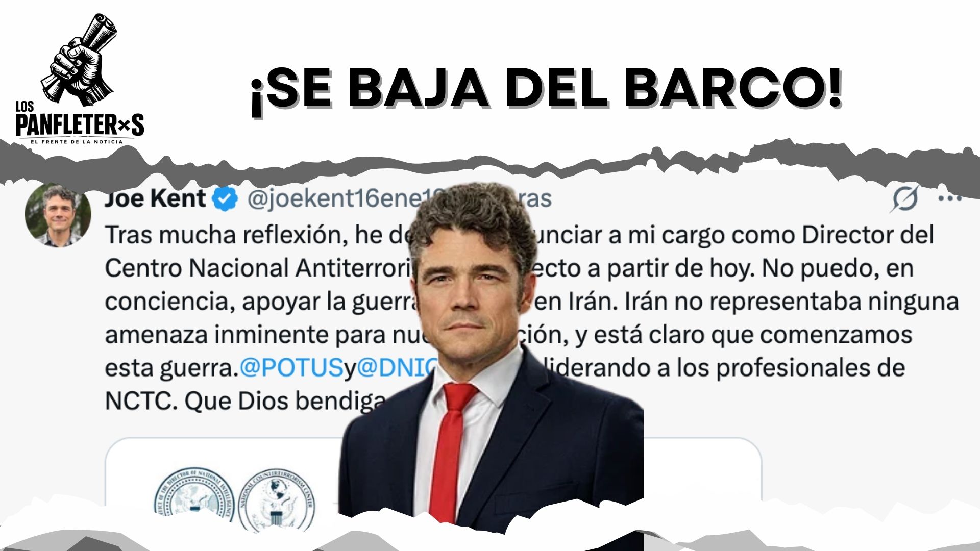
Task: Click the embedded letter card preview
Action: [x=433, y=485]
